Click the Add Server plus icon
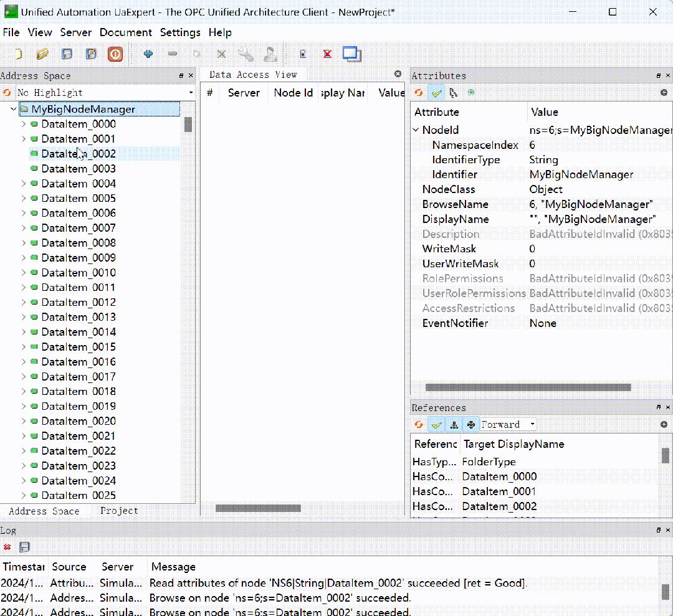 148,54
